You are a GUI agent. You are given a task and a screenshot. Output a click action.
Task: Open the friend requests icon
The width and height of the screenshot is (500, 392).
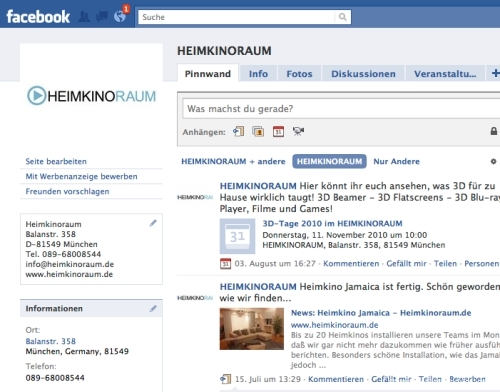pyautogui.click(x=84, y=17)
